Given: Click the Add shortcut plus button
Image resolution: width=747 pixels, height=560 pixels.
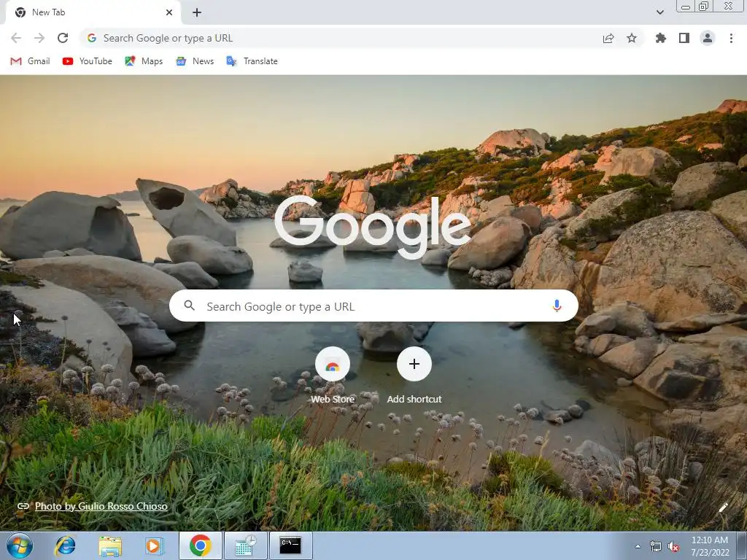Looking at the screenshot, I should pyautogui.click(x=414, y=364).
